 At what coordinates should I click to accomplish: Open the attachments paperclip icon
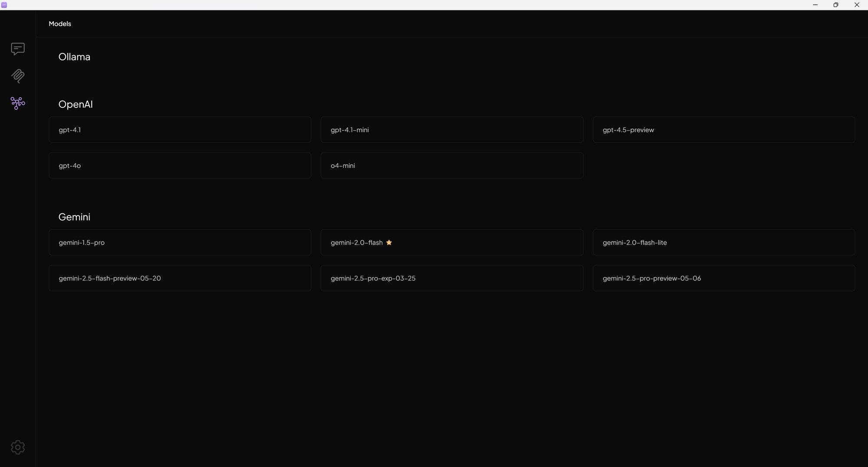point(18,76)
